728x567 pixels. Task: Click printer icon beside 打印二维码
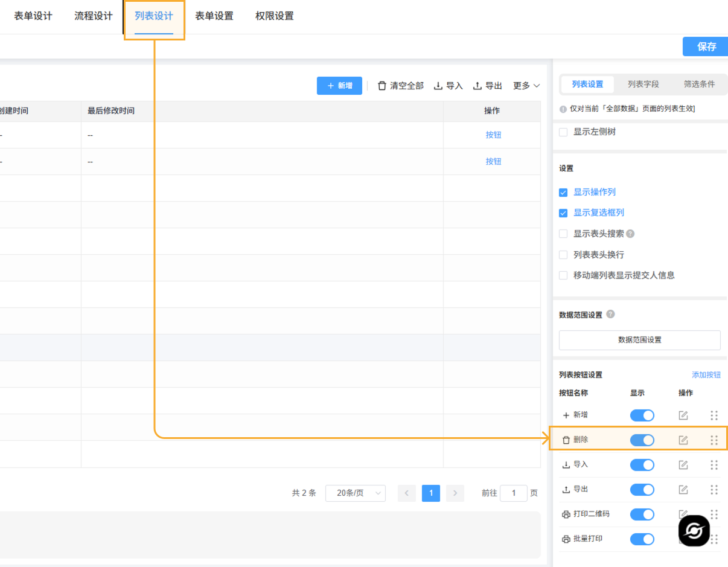(566, 514)
